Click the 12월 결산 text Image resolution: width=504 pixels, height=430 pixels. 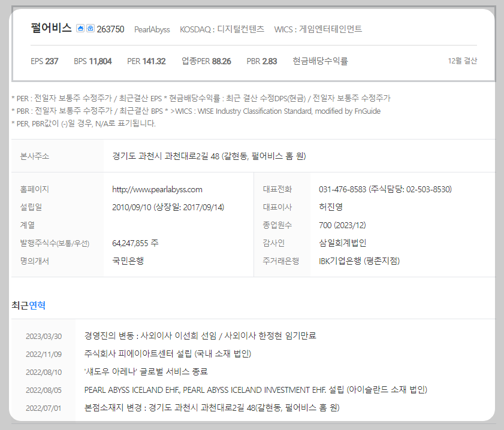pos(463,60)
